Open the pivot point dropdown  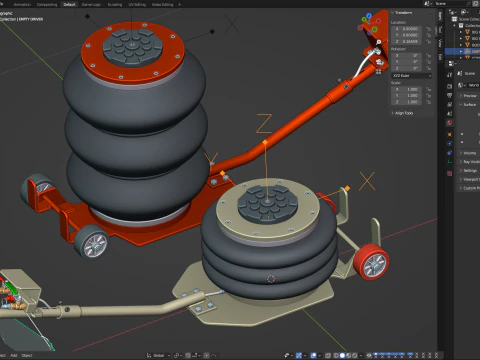coord(177,355)
